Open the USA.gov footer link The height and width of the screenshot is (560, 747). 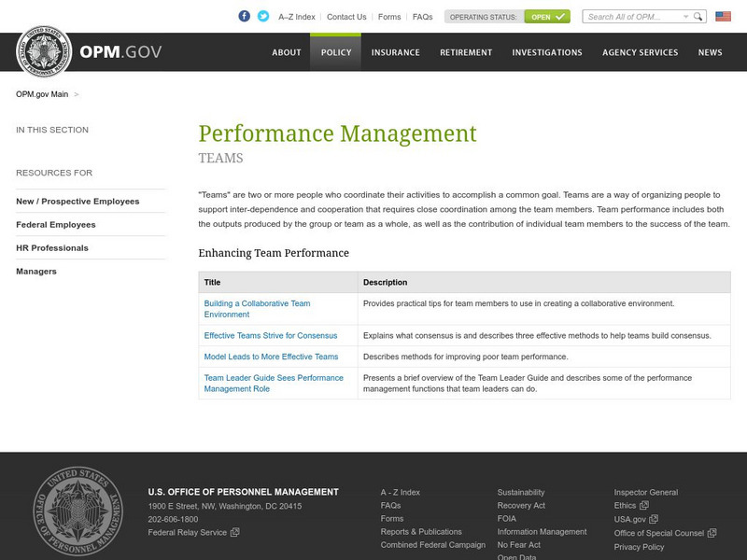tap(629, 519)
